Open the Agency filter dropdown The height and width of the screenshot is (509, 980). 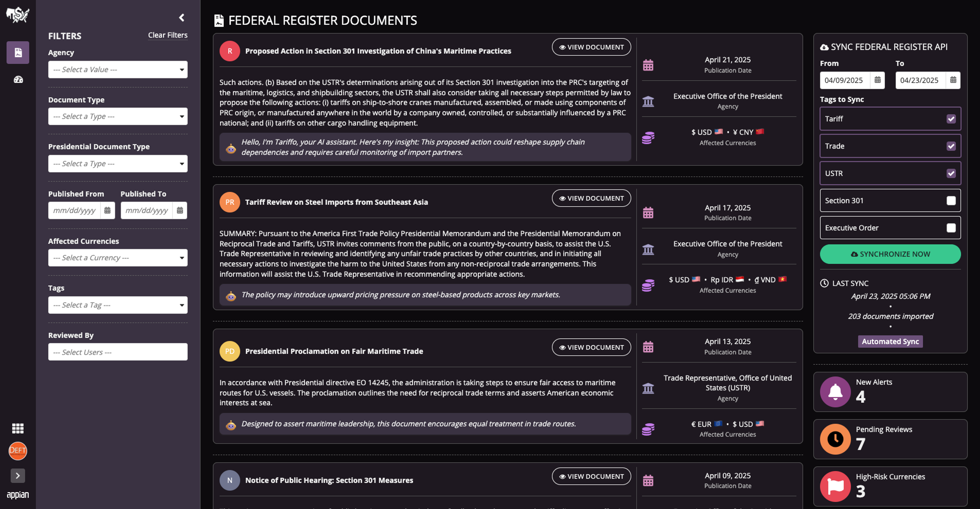pos(118,70)
